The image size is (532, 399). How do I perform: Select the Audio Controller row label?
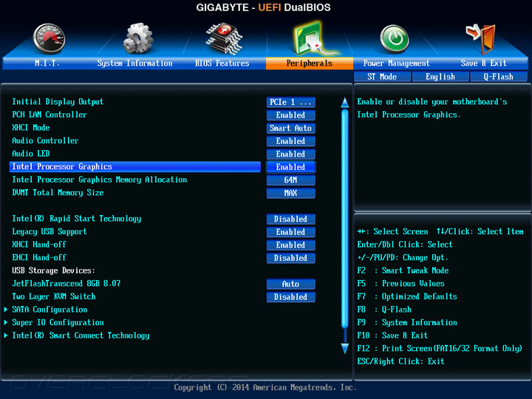(45, 140)
